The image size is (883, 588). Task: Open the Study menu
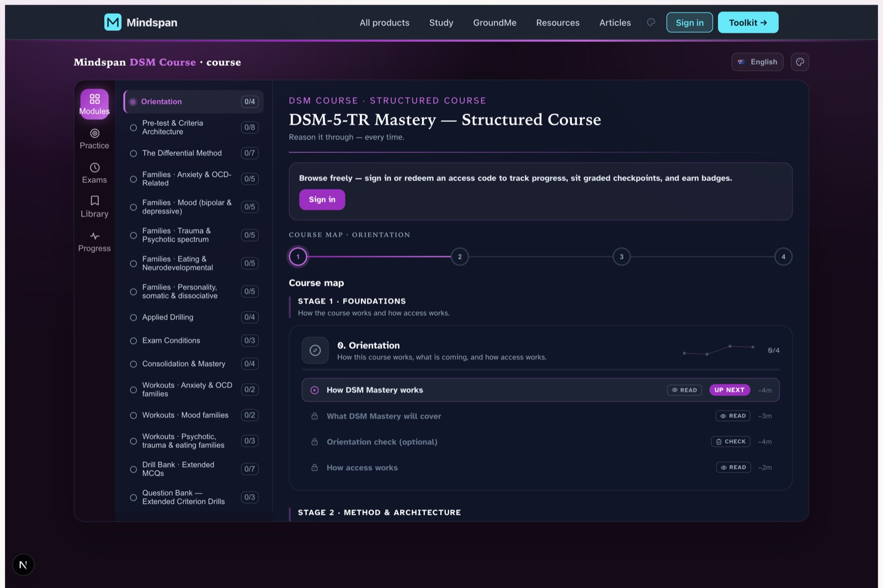click(x=441, y=23)
